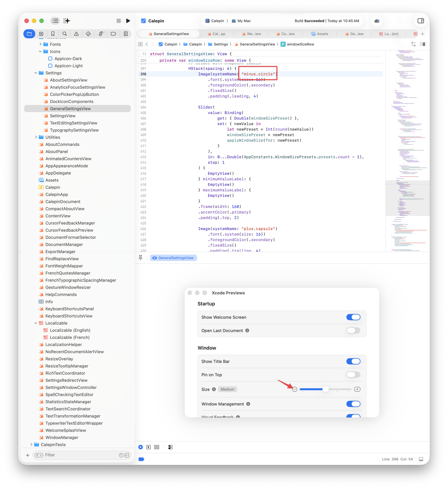Screen dimensions: 448x489
Task: Open SettingsView in the navigator
Action: [62, 116]
